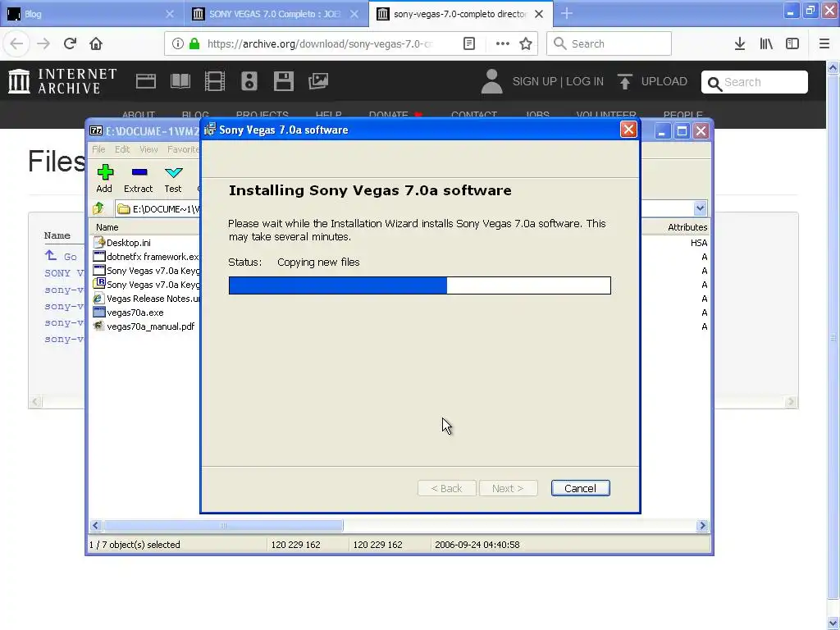Open the Software floppy icon in Archive navbar
The height and width of the screenshot is (630, 840).
pyautogui.click(x=283, y=81)
